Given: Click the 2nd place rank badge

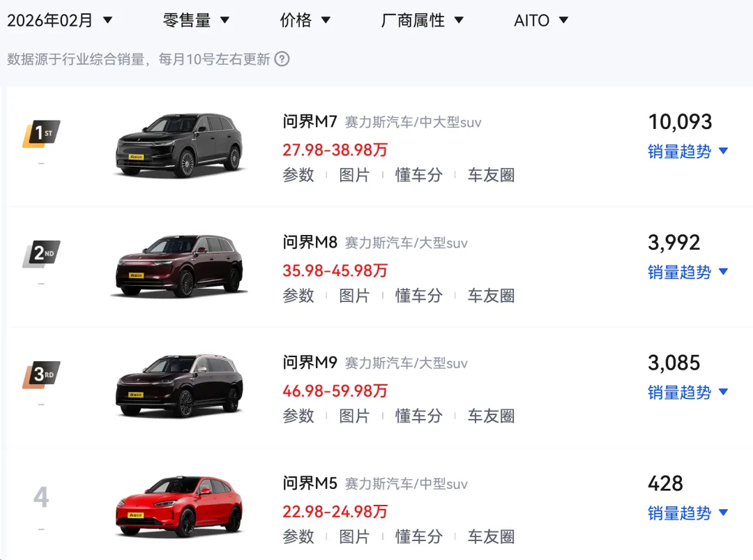Looking at the screenshot, I should pos(41,254).
